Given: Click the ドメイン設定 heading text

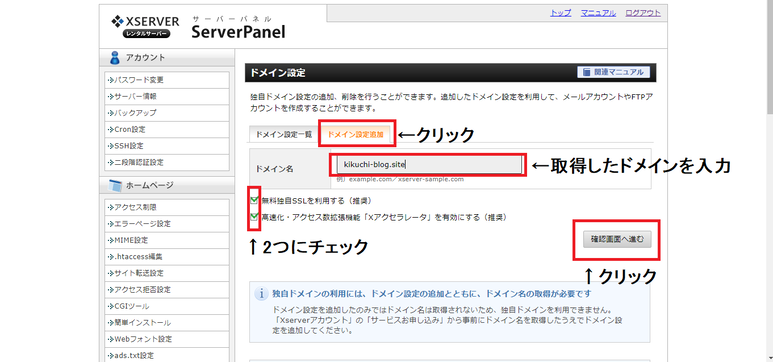Looking at the screenshot, I should 278,73.
